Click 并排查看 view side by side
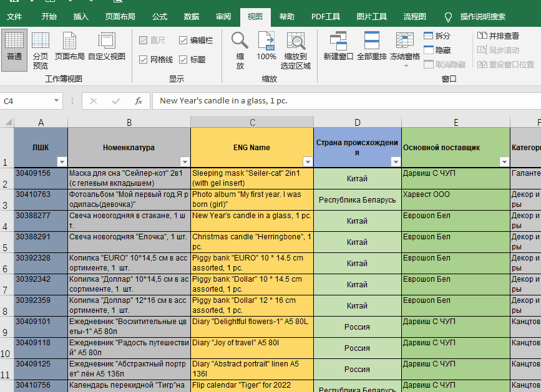Screen dimensions: 541x392 coord(498,36)
